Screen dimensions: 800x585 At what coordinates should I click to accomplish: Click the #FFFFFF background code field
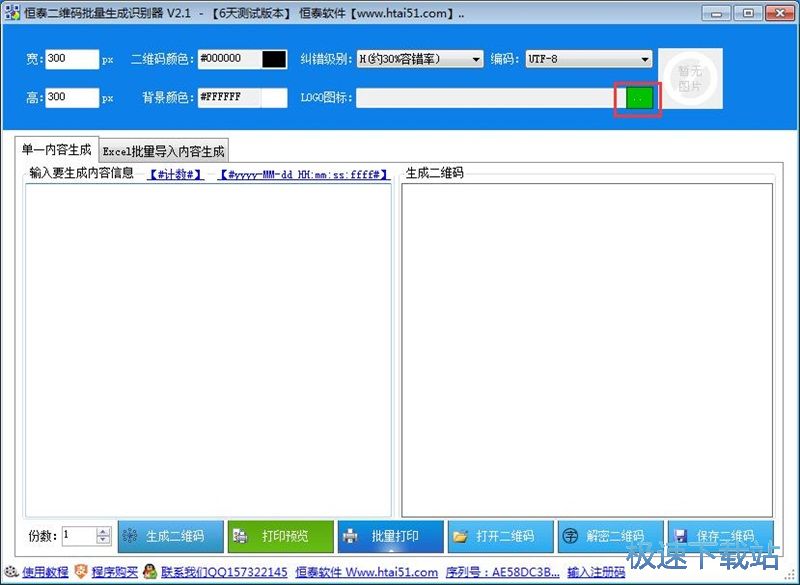click(230, 97)
